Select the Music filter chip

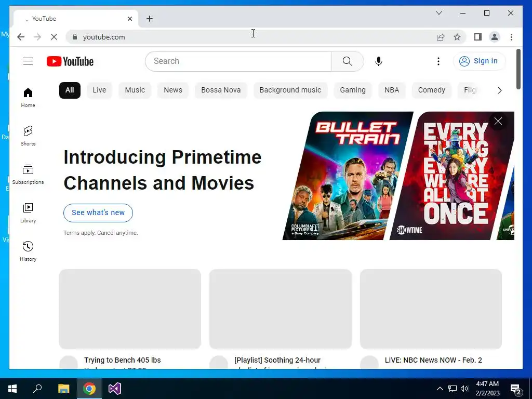(x=135, y=90)
